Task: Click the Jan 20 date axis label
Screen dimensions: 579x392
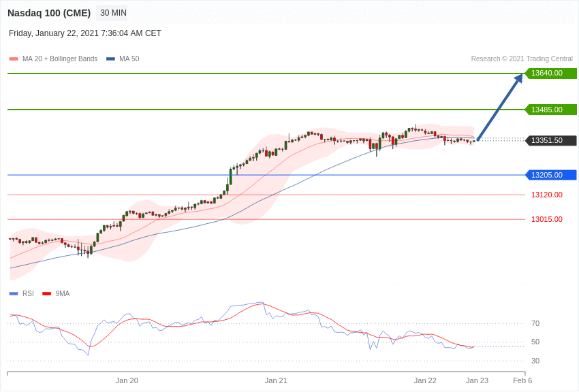Action: 127,380
